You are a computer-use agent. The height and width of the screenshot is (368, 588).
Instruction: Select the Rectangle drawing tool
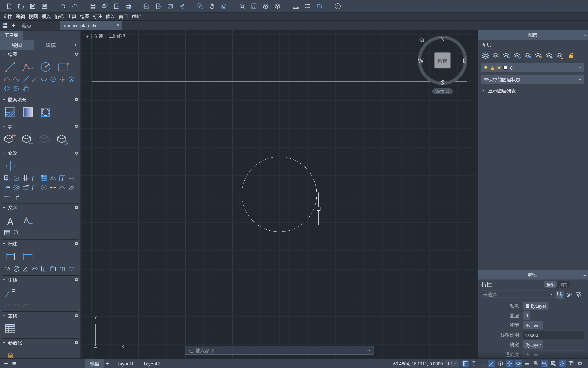[x=63, y=67]
